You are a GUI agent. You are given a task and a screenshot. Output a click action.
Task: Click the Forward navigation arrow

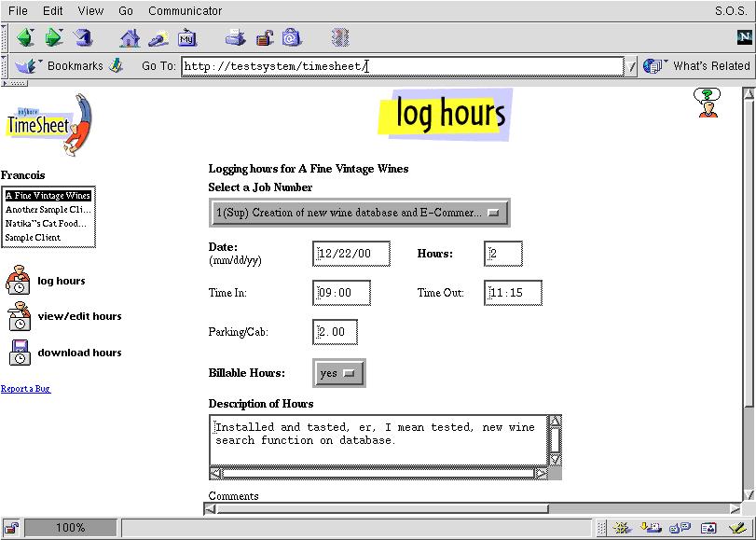point(53,38)
